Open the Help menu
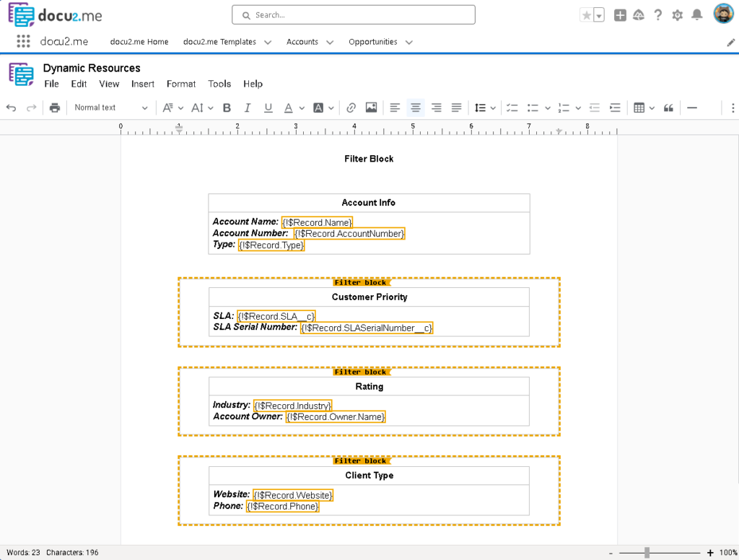 [x=253, y=84]
